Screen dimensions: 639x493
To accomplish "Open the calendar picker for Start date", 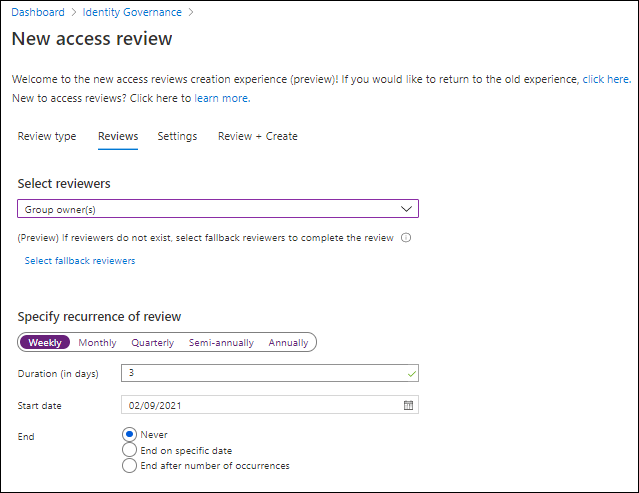I will click(x=408, y=405).
